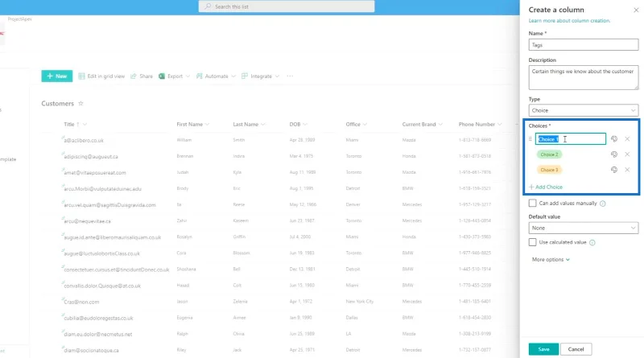Image resolution: width=644 pixels, height=358 pixels.
Task: Click the color palette icon for Choice 2
Action: (x=614, y=154)
